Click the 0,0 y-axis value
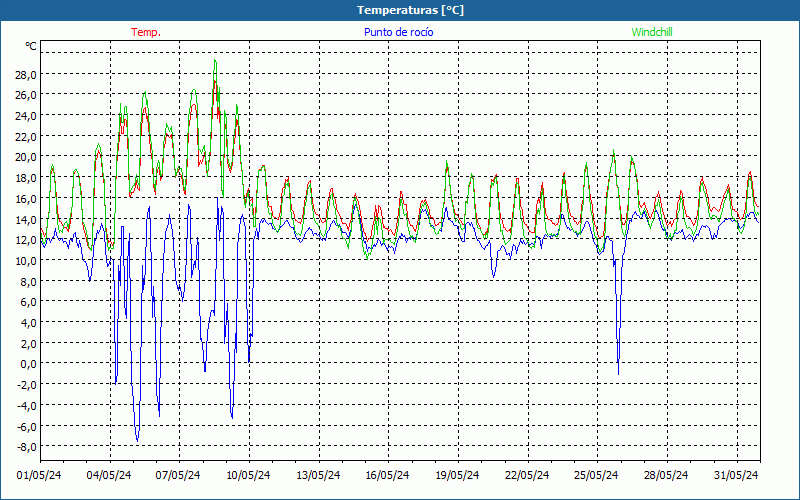 (29, 364)
